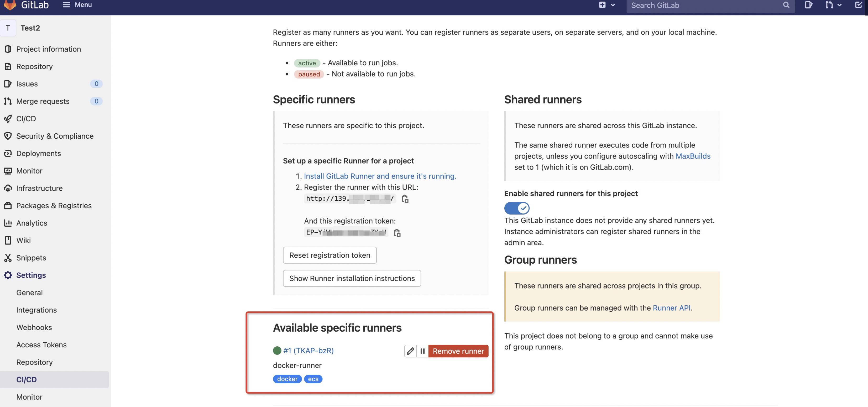
Task: Expand the merge requests navbar dropdown
Action: [833, 5]
